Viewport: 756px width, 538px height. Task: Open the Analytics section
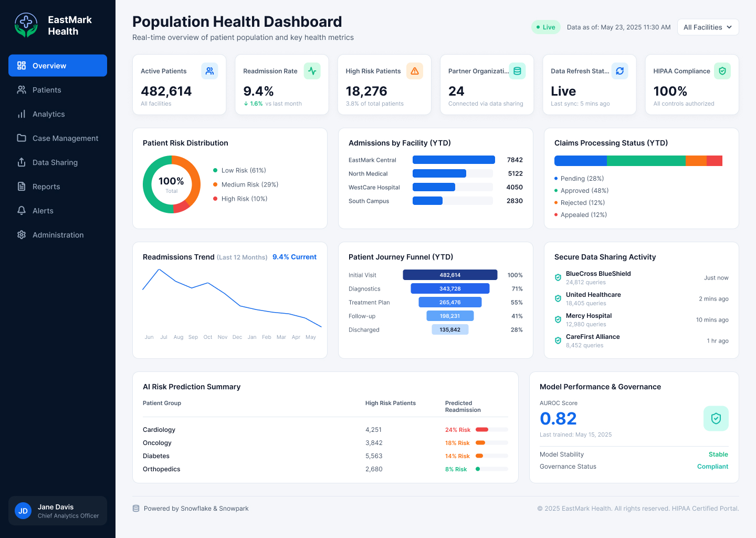coord(58,114)
